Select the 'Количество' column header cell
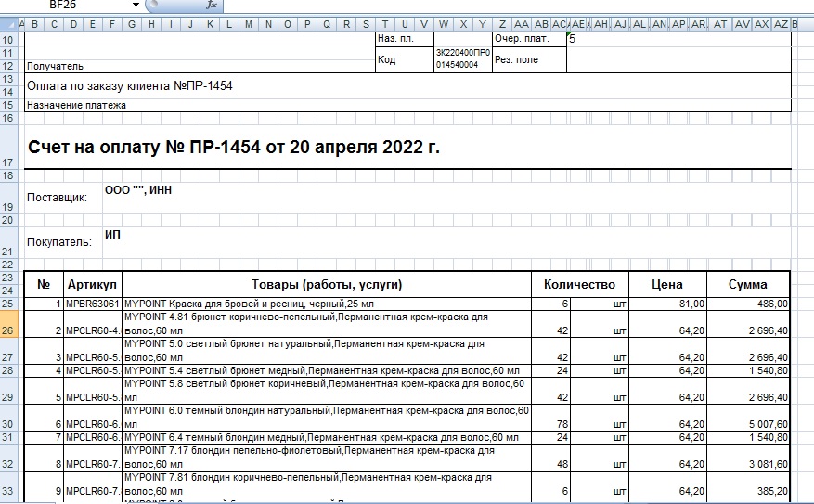The height and width of the screenshot is (504, 814). [x=579, y=284]
